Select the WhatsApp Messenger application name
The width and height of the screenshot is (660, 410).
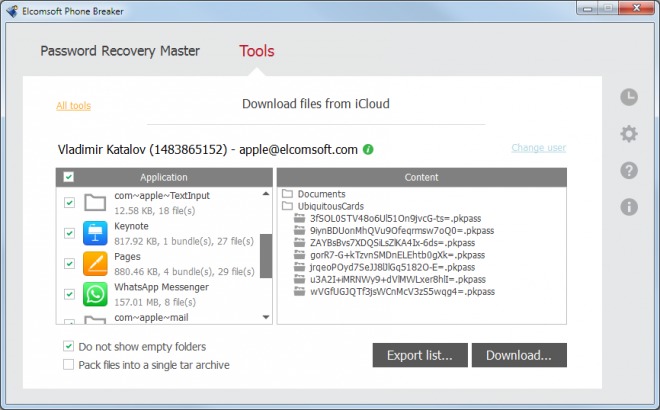(162, 287)
